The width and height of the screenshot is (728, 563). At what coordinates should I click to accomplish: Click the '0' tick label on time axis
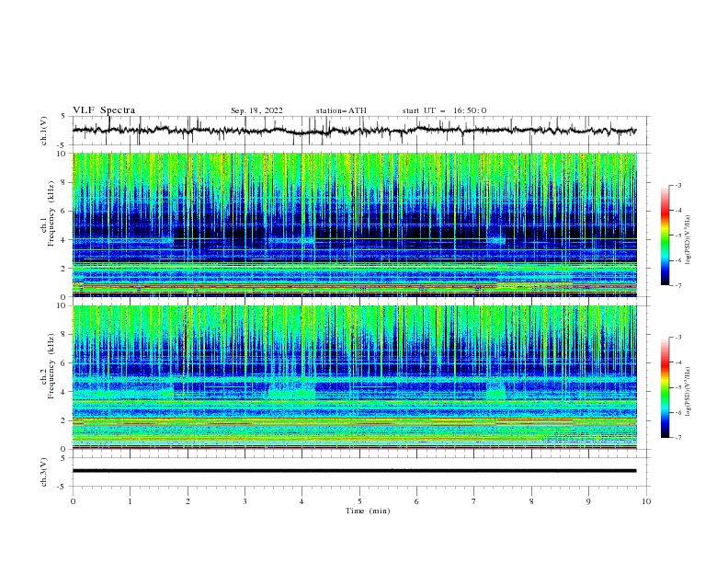pyautogui.click(x=73, y=501)
